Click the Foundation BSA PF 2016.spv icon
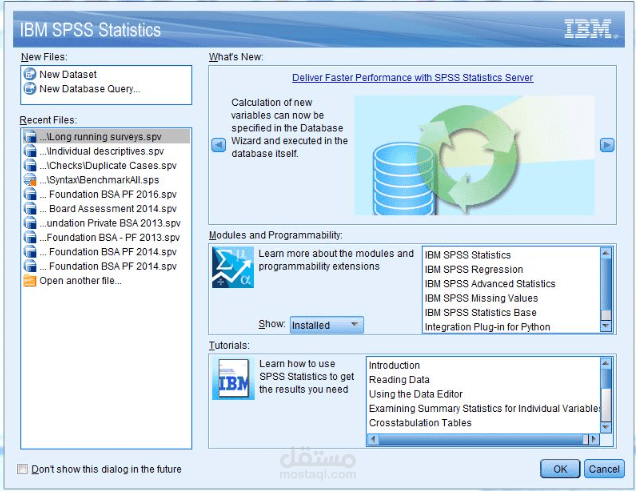This screenshot has height=491, width=636. (x=30, y=194)
